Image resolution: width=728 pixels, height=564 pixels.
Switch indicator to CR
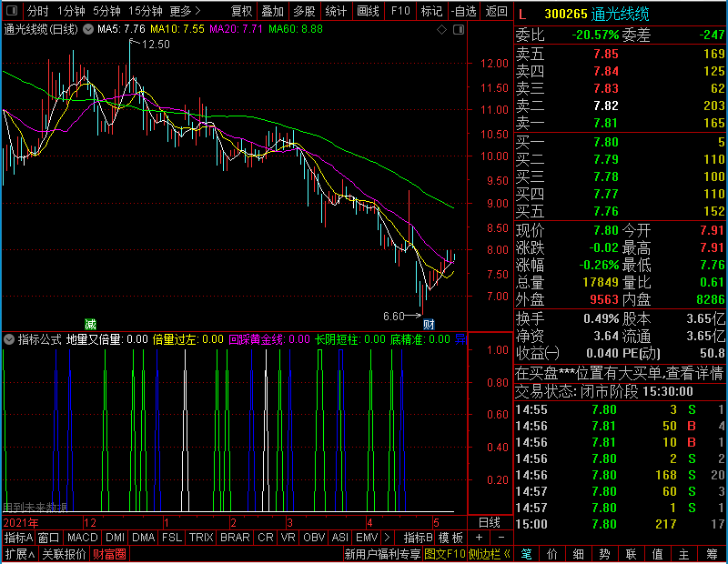pyautogui.click(x=266, y=538)
